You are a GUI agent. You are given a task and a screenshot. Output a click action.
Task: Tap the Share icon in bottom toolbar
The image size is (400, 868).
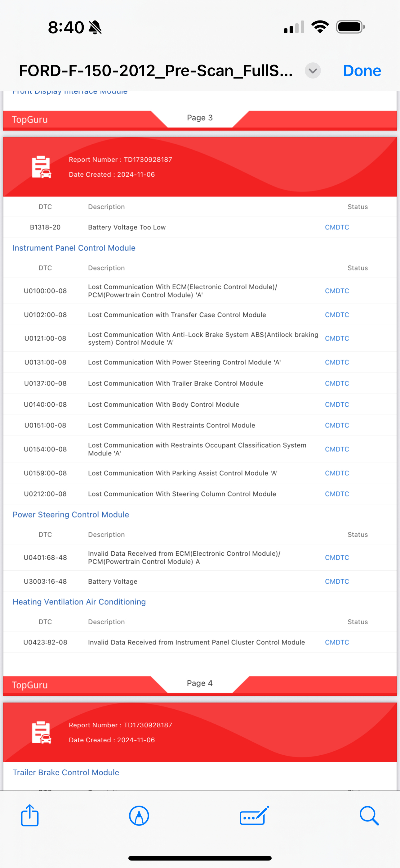[x=30, y=816]
